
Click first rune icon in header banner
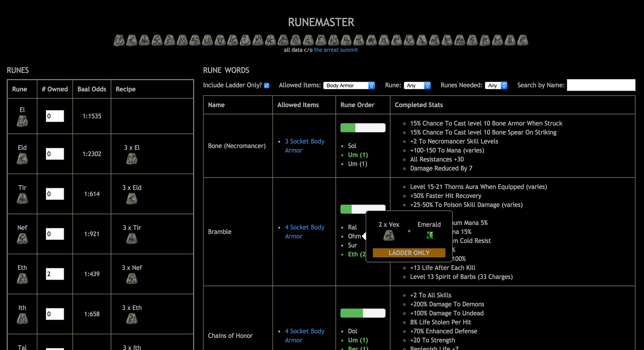119,41
